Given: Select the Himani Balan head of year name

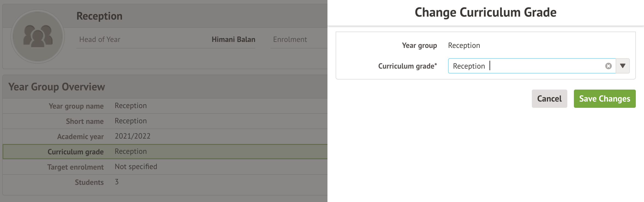Looking at the screenshot, I should (x=233, y=39).
